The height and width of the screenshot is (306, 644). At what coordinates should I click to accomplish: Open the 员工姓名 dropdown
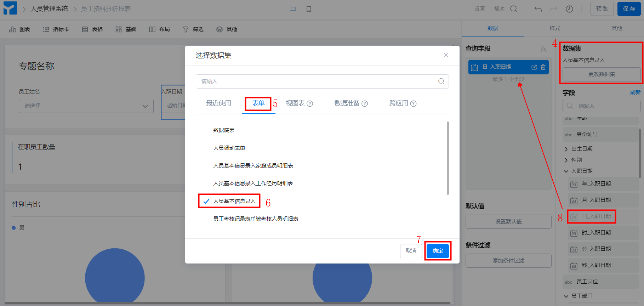click(86, 106)
